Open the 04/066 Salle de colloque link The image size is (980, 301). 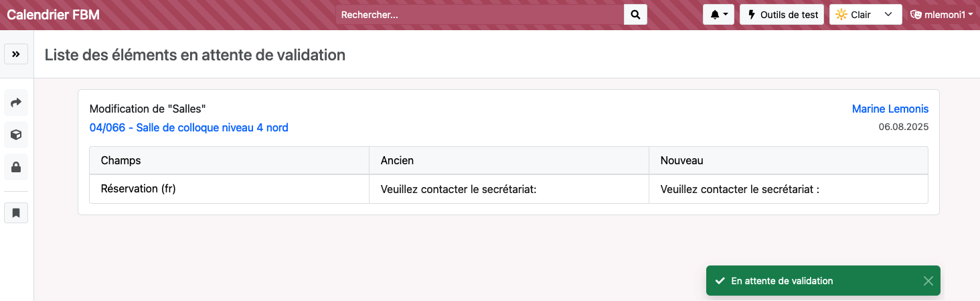[189, 127]
